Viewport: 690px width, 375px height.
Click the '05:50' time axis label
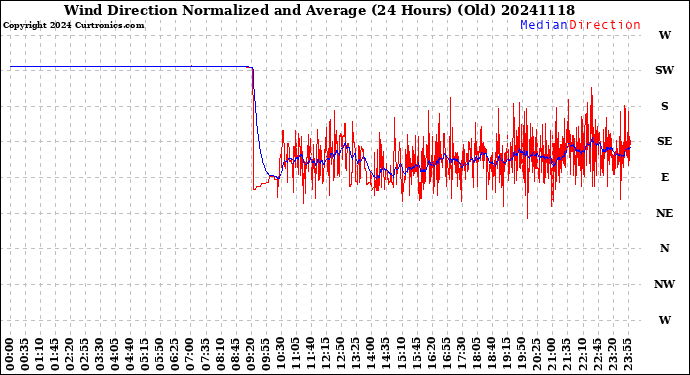(161, 354)
